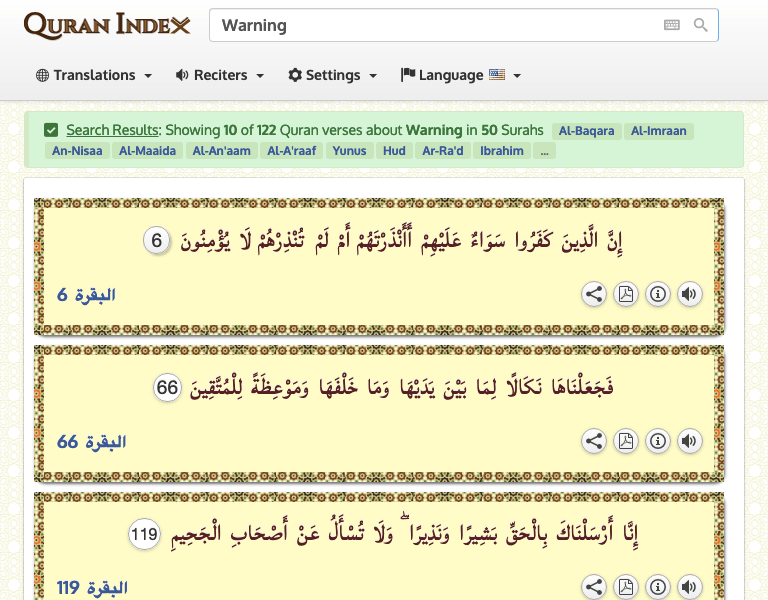Open the virtual keyboard icon in search box
The image size is (768, 600).
pos(672,25)
